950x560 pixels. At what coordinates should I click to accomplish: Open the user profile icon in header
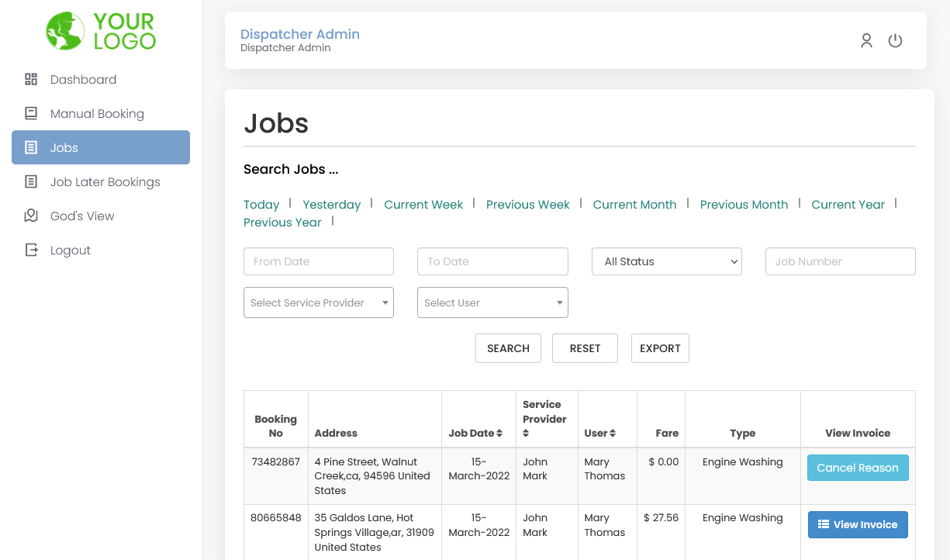pos(866,40)
